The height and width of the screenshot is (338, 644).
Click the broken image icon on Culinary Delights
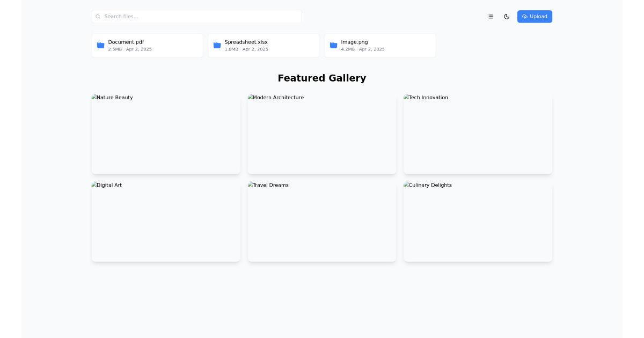(x=406, y=185)
